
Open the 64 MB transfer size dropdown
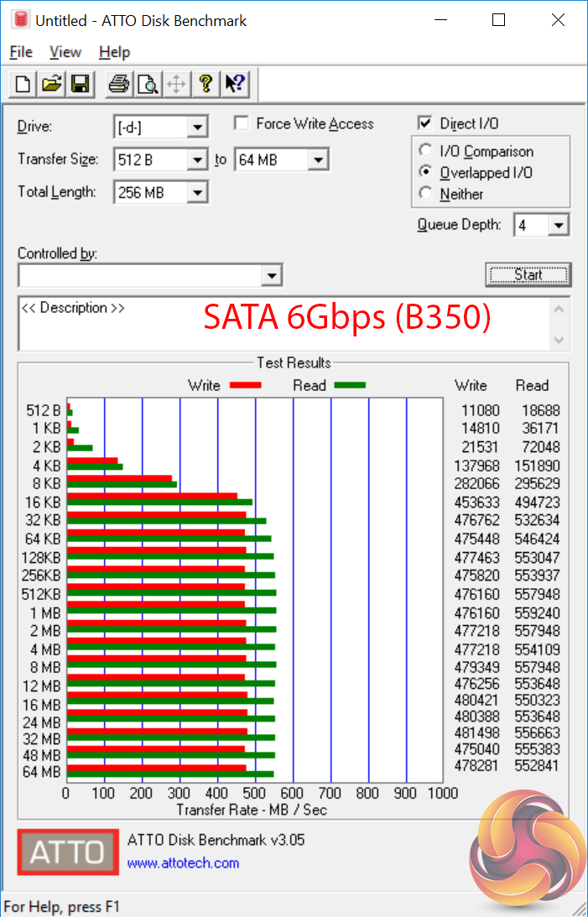[318, 159]
